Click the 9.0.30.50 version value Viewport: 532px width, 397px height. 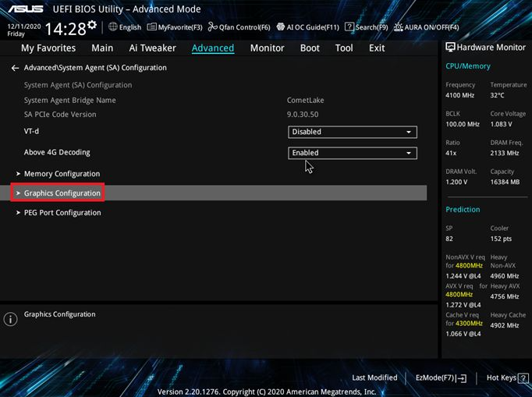(x=303, y=115)
